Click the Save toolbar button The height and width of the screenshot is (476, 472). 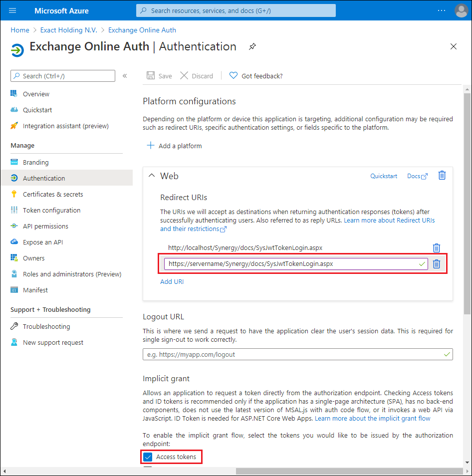point(159,75)
